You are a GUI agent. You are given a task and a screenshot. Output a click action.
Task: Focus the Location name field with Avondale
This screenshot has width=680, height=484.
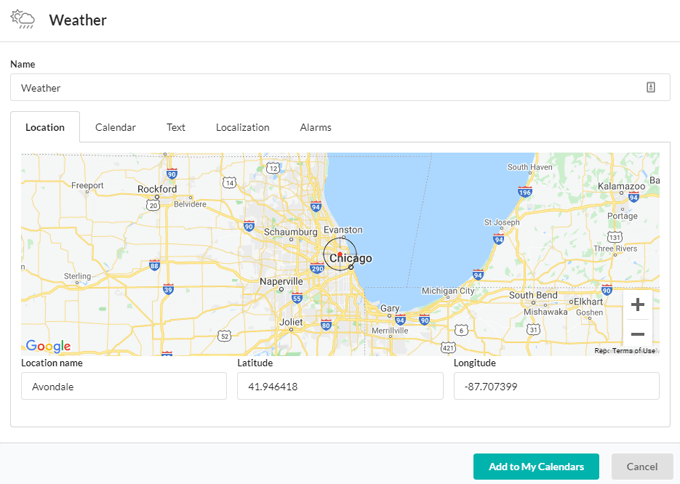[x=124, y=386]
